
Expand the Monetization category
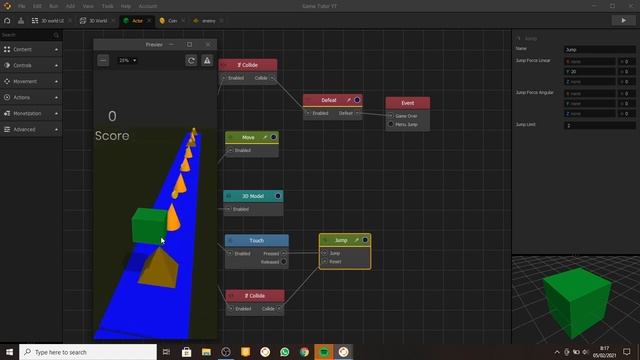click(31, 113)
